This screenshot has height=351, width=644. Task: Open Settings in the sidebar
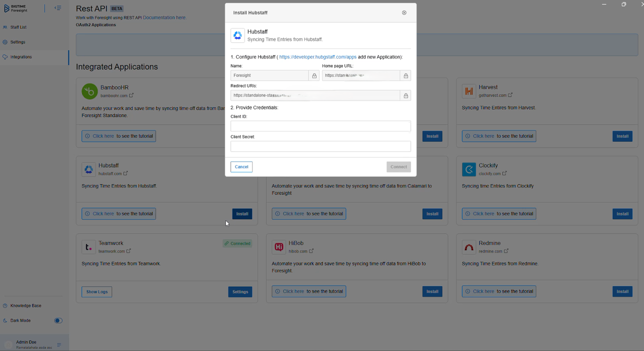(x=18, y=42)
